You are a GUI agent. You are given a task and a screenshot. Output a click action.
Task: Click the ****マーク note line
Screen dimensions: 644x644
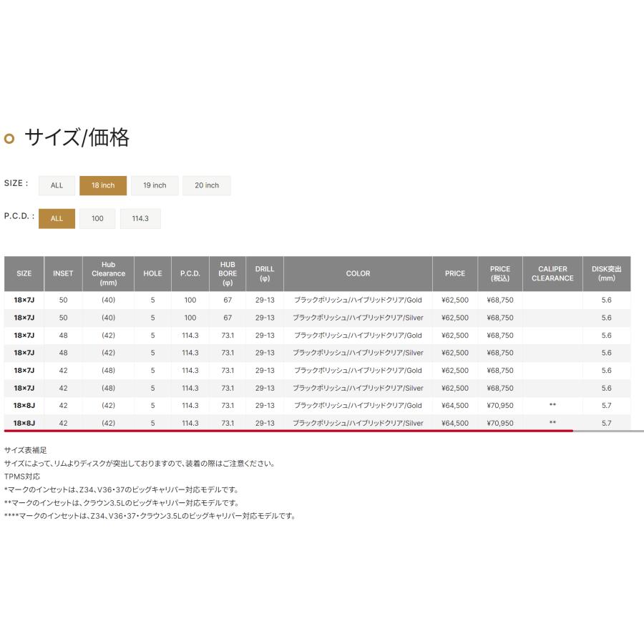tap(150, 516)
